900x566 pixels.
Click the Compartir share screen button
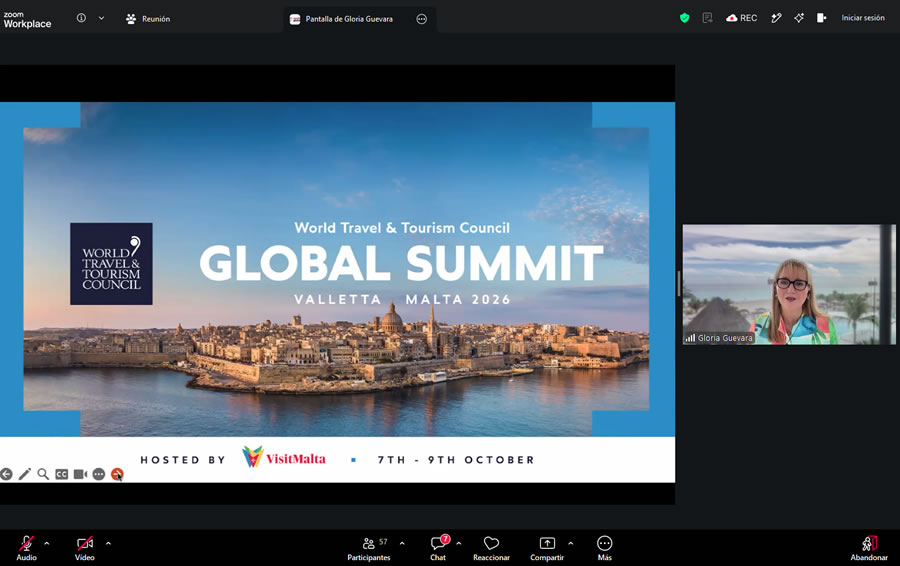[547, 548]
